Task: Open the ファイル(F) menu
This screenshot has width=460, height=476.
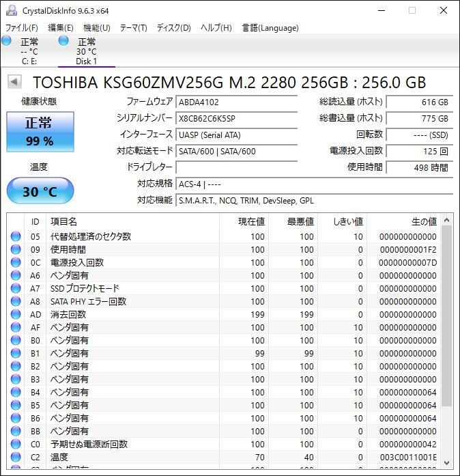Action: [x=22, y=28]
